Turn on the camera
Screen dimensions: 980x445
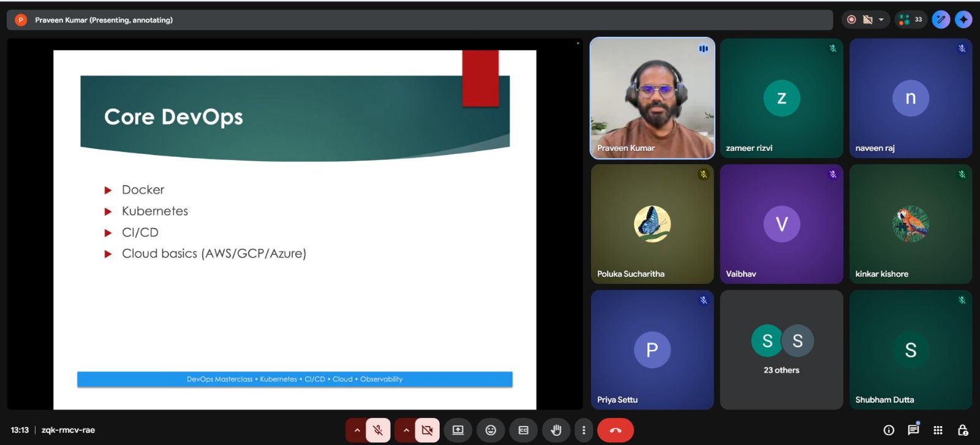coord(427,430)
